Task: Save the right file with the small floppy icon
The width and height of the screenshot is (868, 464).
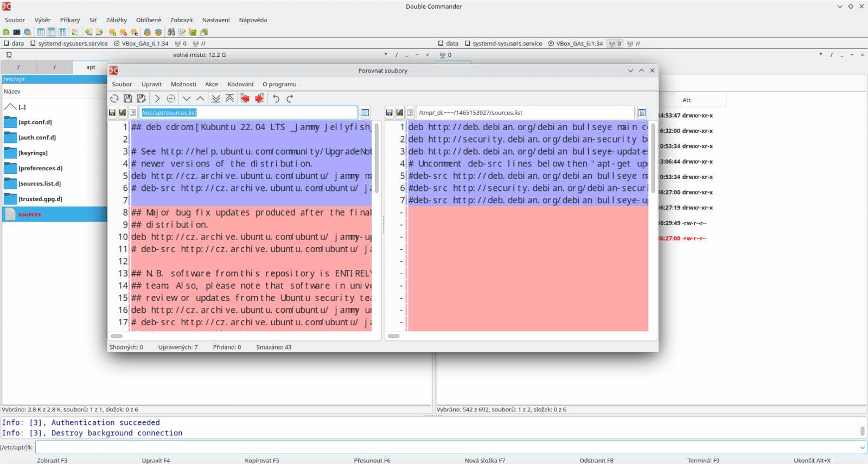Action: (x=389, y=113)
